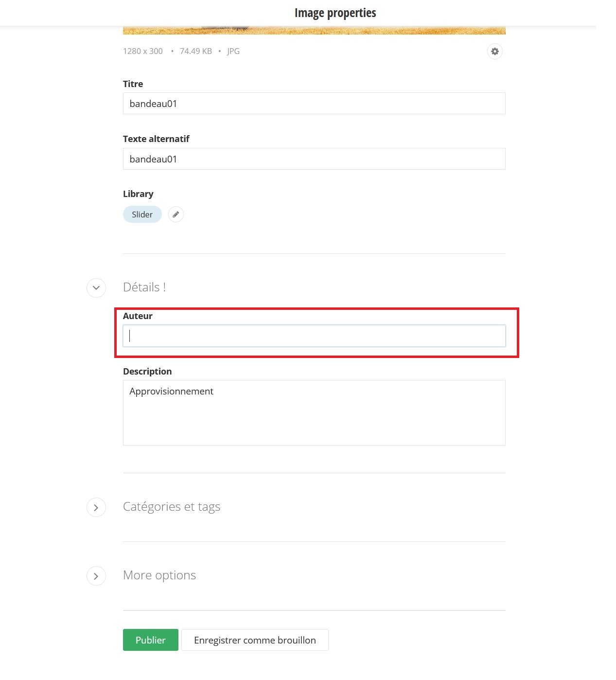Open image settings gear icon
Image resolution: width=616 pixels, height=680 pixels.
pyautogui.click(x=494, y=51)
